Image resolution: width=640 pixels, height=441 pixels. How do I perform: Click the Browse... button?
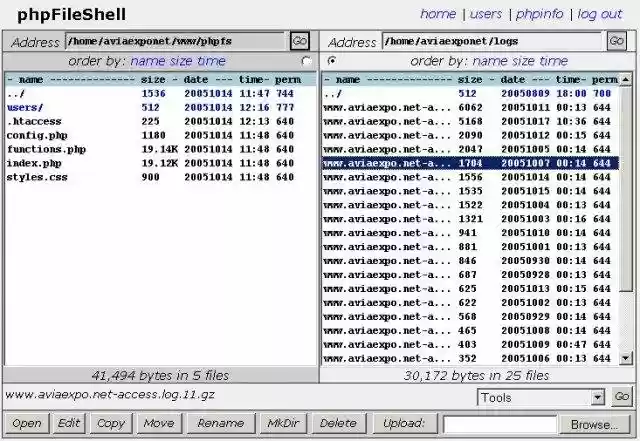tap(594, 425)
